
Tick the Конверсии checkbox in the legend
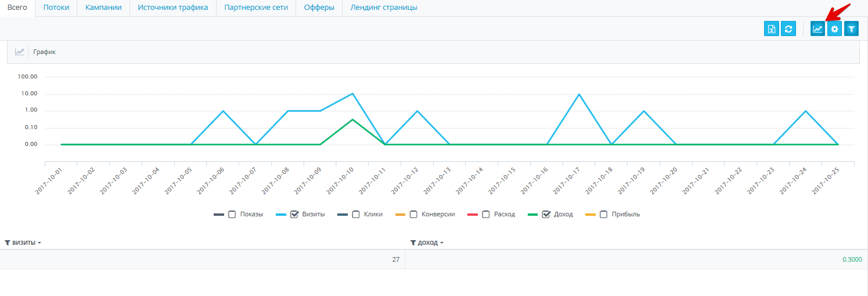[x=414, y=215]
